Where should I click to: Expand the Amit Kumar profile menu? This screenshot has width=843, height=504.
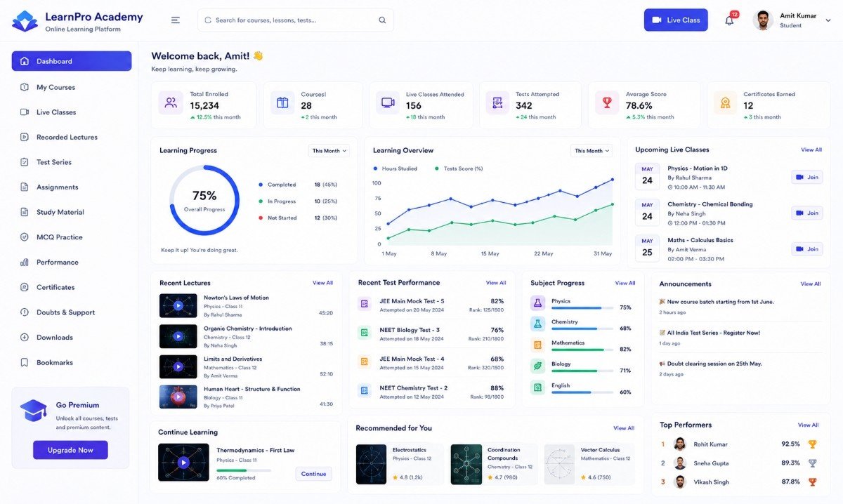(828, 21)
